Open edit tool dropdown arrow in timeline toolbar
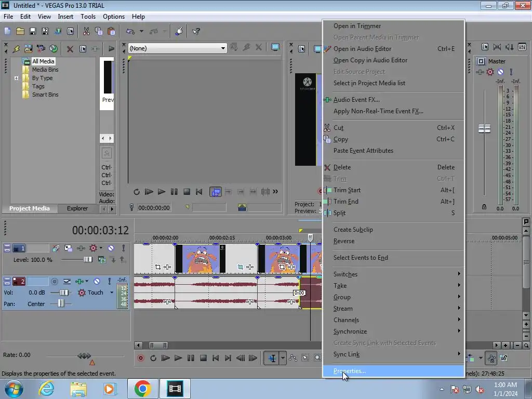 [283, 358]
